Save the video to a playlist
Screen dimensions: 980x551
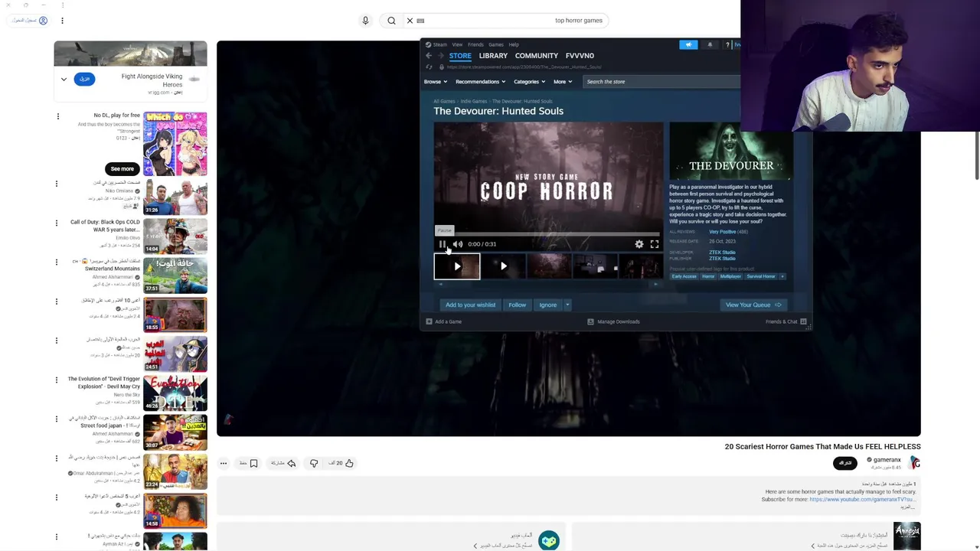click(249, 463)
